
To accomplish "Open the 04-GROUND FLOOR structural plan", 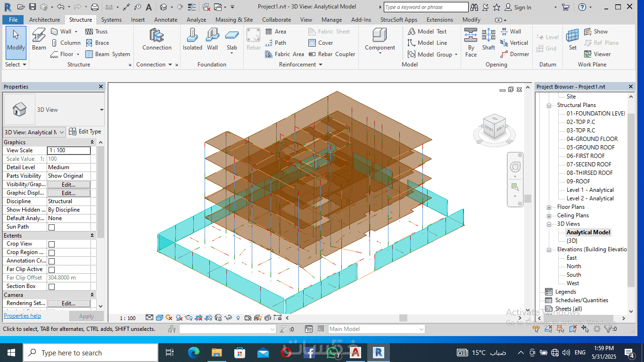I will click(592, 139).
